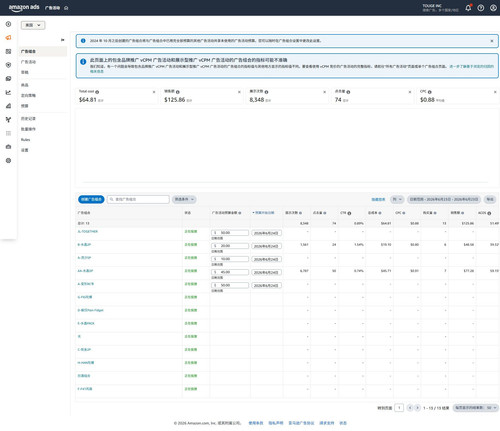
Task: Click the shield icon in the left rail
Action: coord(8,65)
